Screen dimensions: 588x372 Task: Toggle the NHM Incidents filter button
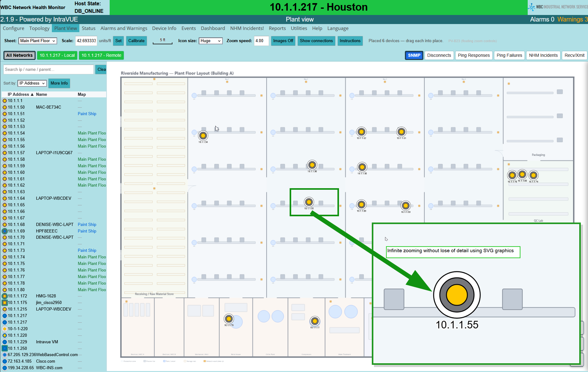[x=543, y=56]
